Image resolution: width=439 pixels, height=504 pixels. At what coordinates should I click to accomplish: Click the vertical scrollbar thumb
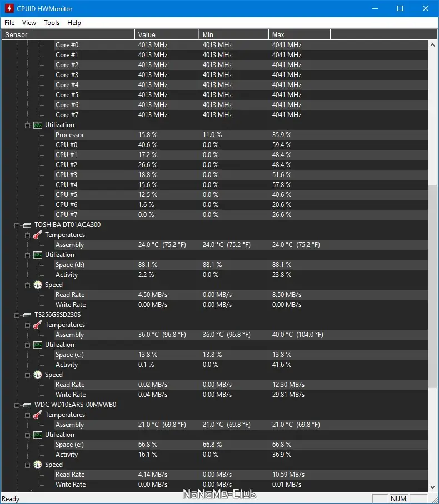[x=432, y=286]
